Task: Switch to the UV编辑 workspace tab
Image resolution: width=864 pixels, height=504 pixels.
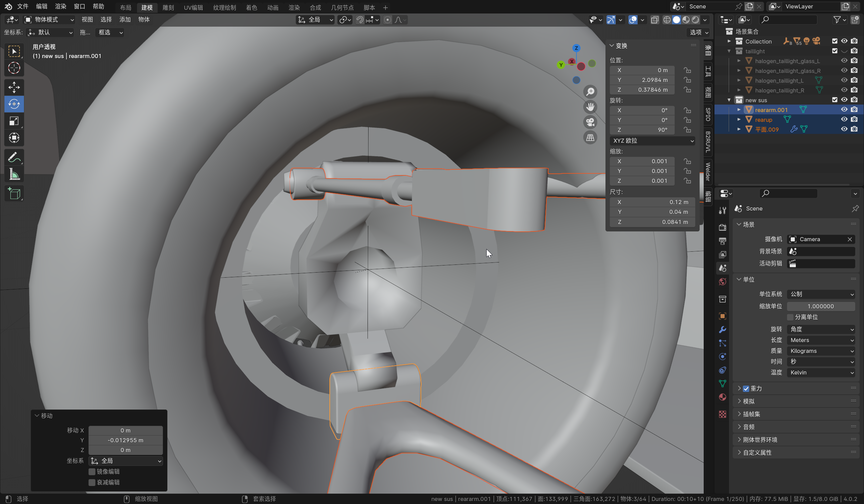Action: [x=193, y=7]
